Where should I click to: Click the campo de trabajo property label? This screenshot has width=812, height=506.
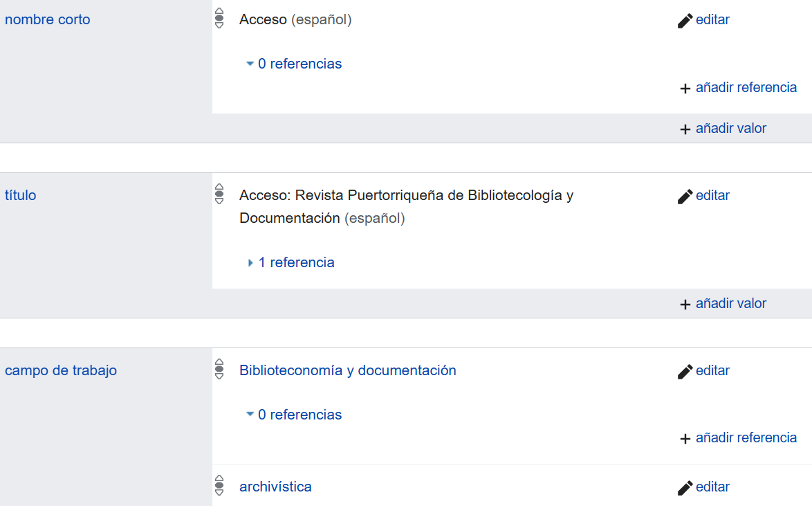pyautogui.click(x=60, y=370)
